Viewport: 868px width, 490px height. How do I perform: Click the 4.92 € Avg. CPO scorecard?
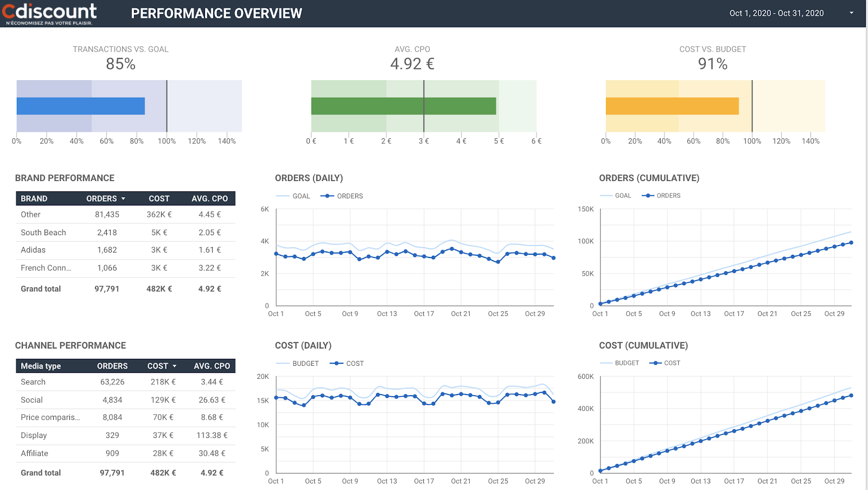coord(412,64)
